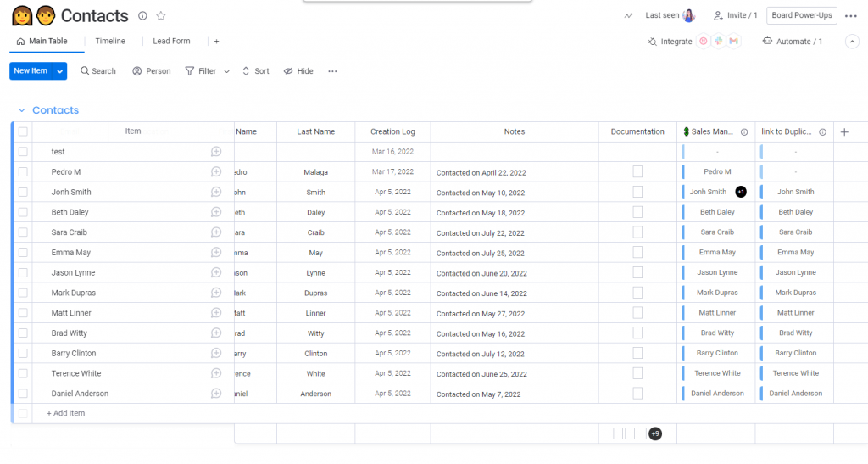
Task: Select the Pedro M row checkbox
Action: (23, 171)
